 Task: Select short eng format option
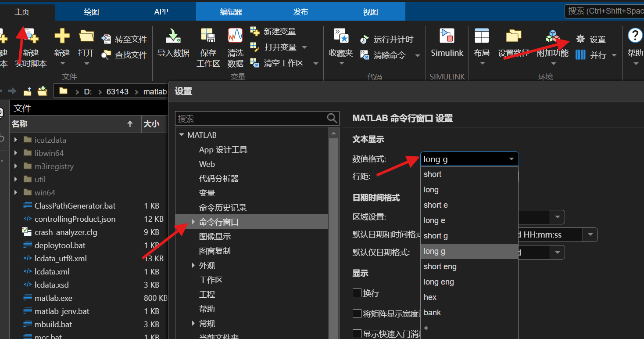coord(469,267)
